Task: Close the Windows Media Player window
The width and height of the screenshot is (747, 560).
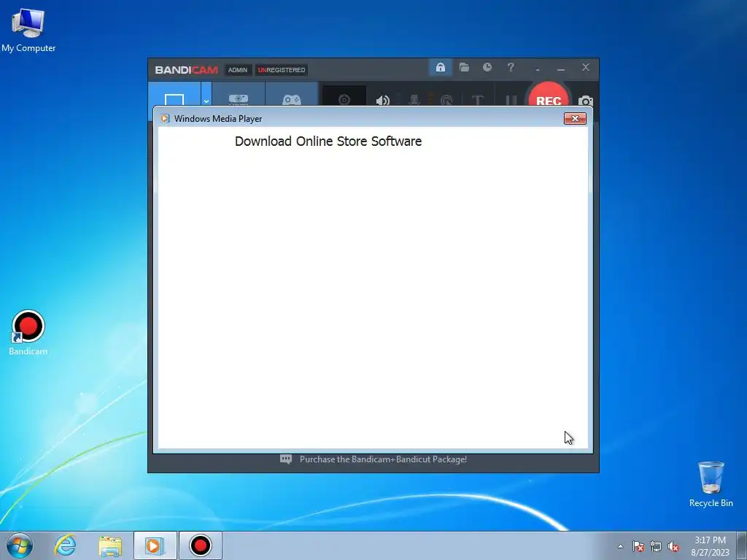Action: (x=575, y=119)
